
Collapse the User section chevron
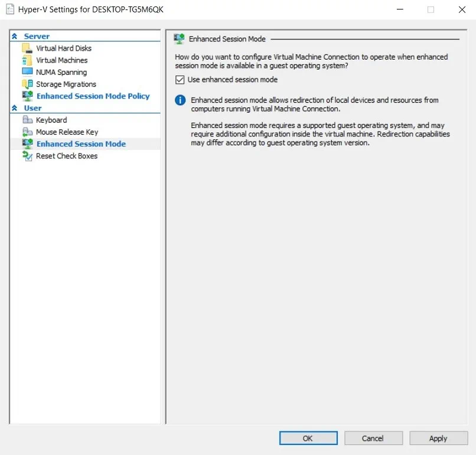(x=15, y=109)
